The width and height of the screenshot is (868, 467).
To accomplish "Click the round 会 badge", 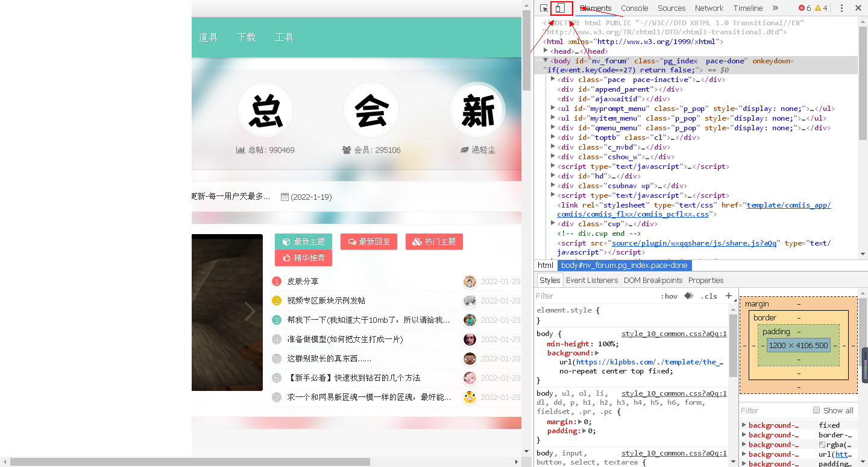I will coord(371,110).
